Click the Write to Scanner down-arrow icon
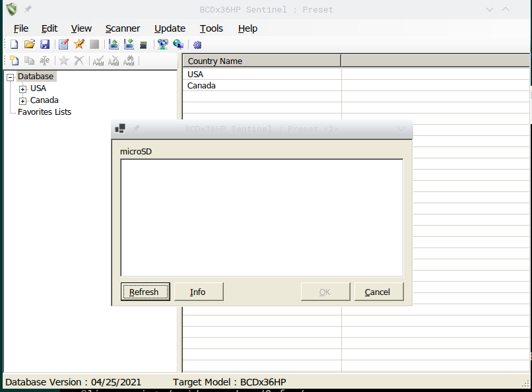This screenshot has height=392, width=532. tap(129, 44)
